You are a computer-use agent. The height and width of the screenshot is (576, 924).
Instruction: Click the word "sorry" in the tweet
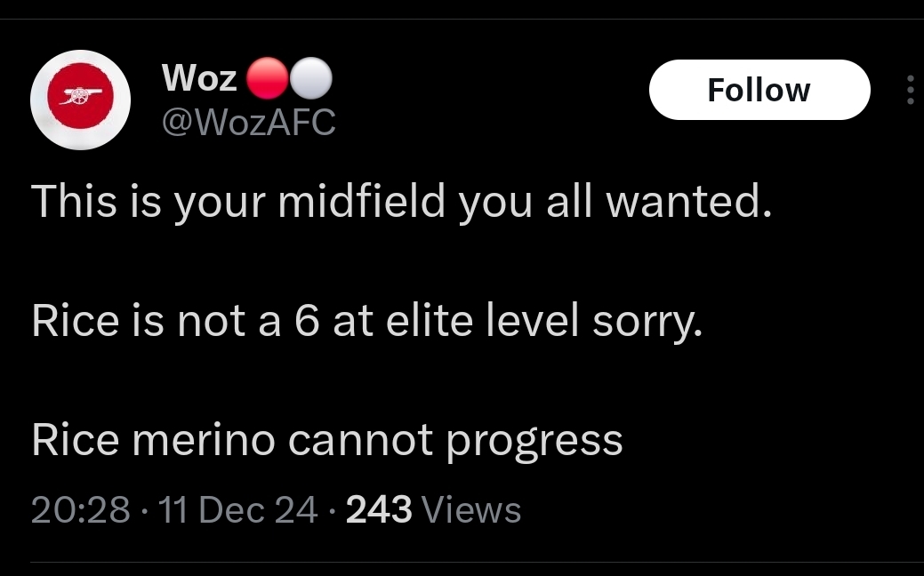click(x=646, y=323)
